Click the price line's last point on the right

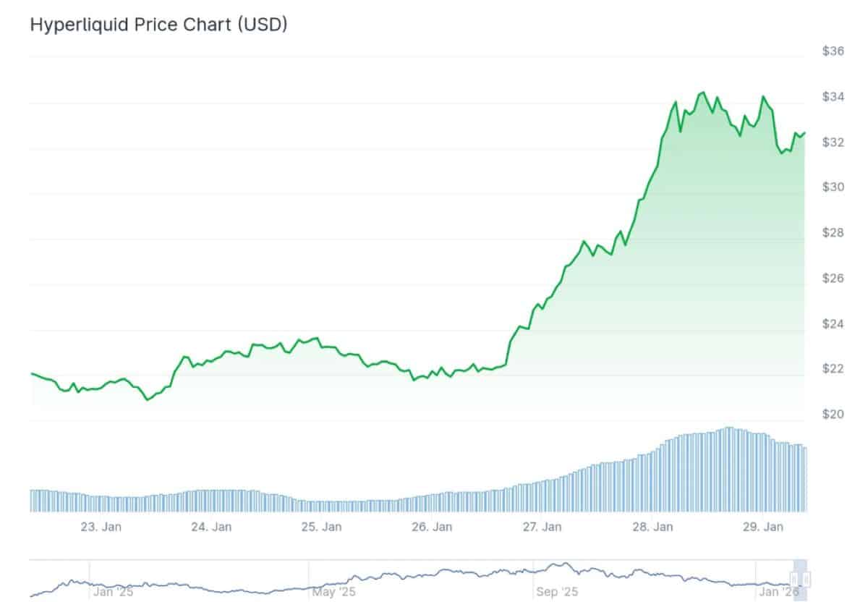[805, 132]
